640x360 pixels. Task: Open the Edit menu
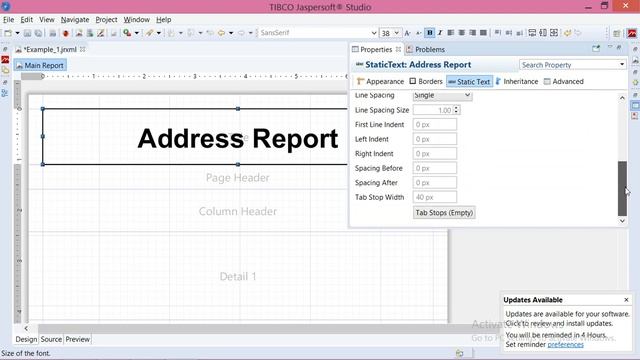(x=27, y=20)
